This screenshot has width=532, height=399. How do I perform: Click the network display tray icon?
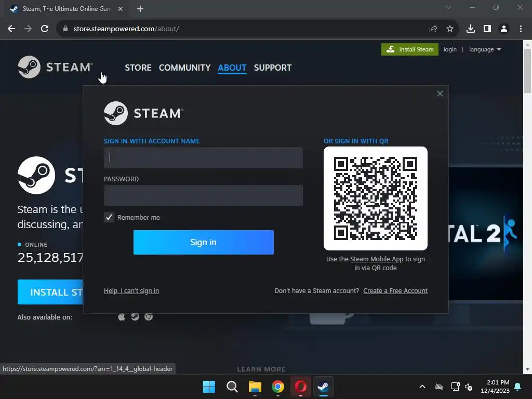(455, 387)
